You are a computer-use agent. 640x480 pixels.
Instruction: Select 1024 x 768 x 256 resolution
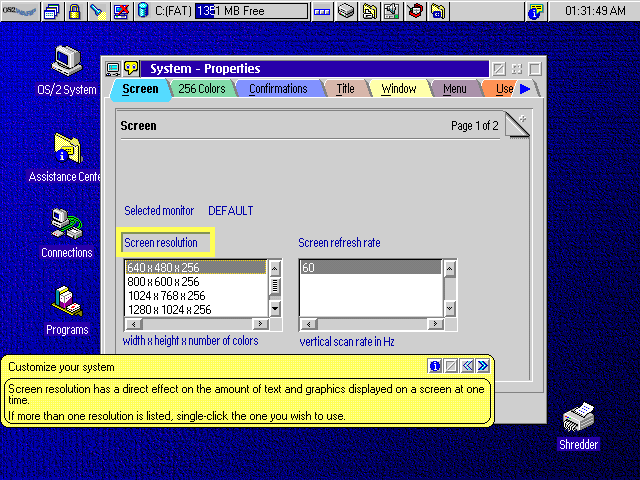click(196, 296)
